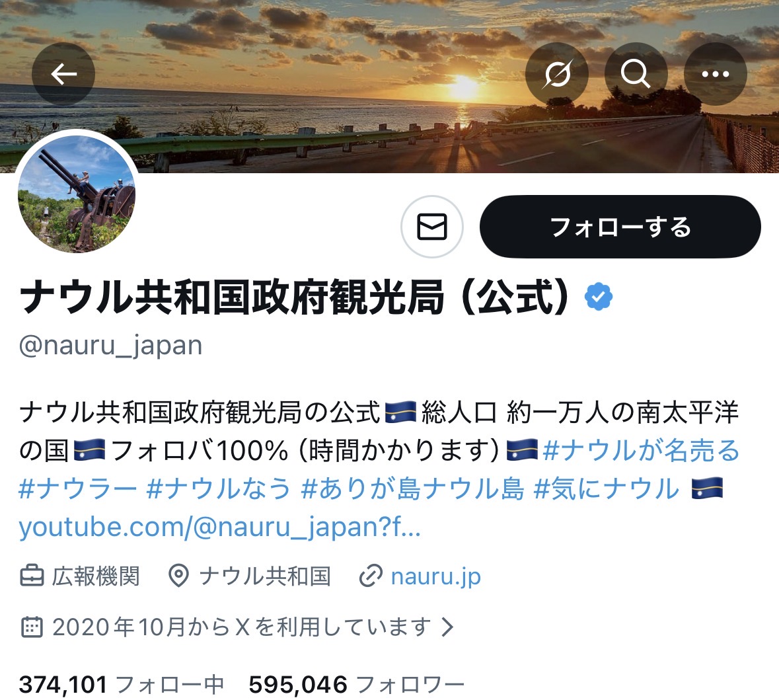The height and width of the screenshot is (700, 779).
Task: View the 595,046 フォロワー followers list
Action: point(356,685)
